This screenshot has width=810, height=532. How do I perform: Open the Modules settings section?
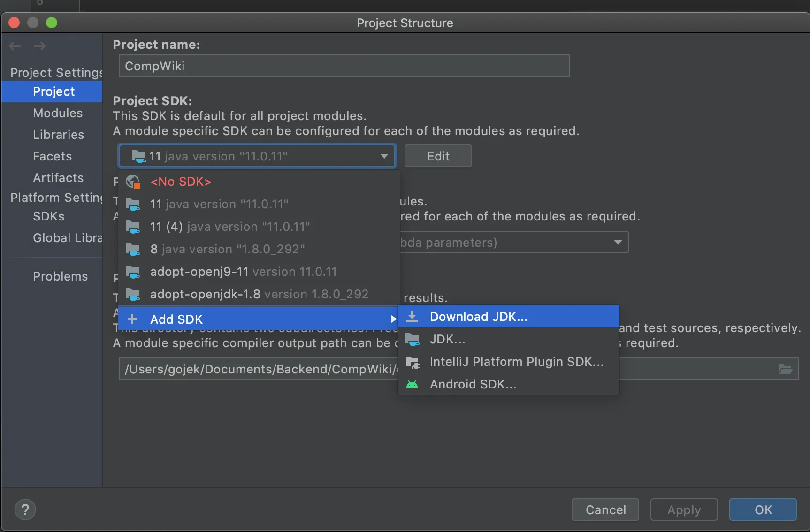pyautogui.click(x=58, y=113)
